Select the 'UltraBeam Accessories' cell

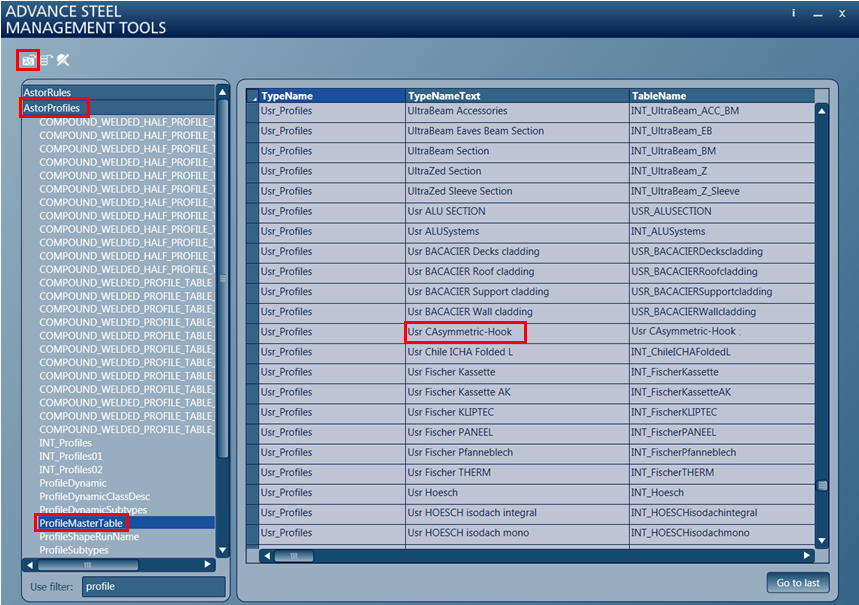(517, 111)
